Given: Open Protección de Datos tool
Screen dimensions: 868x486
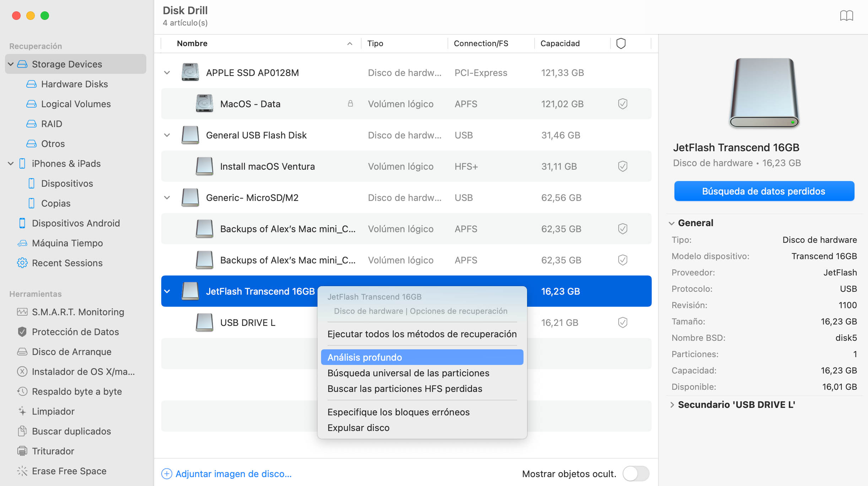Looking at the screenshot, I should [x=75, y=332].
